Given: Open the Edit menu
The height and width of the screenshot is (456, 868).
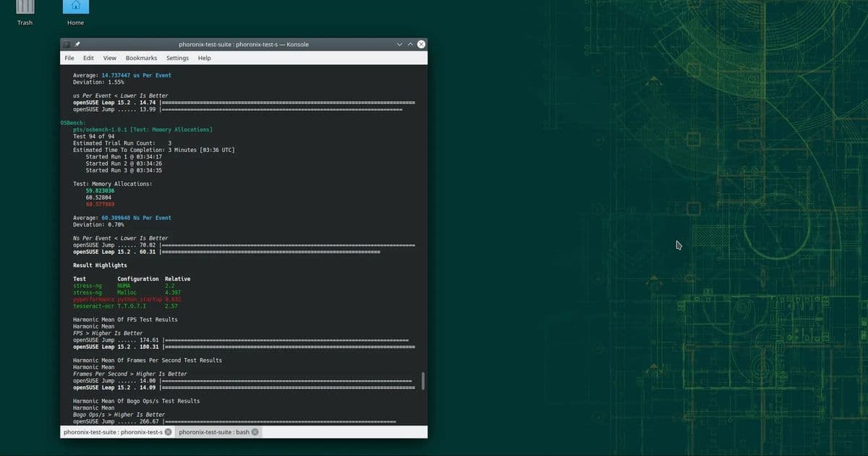Looking at the screenshot, I should (88, 57).
